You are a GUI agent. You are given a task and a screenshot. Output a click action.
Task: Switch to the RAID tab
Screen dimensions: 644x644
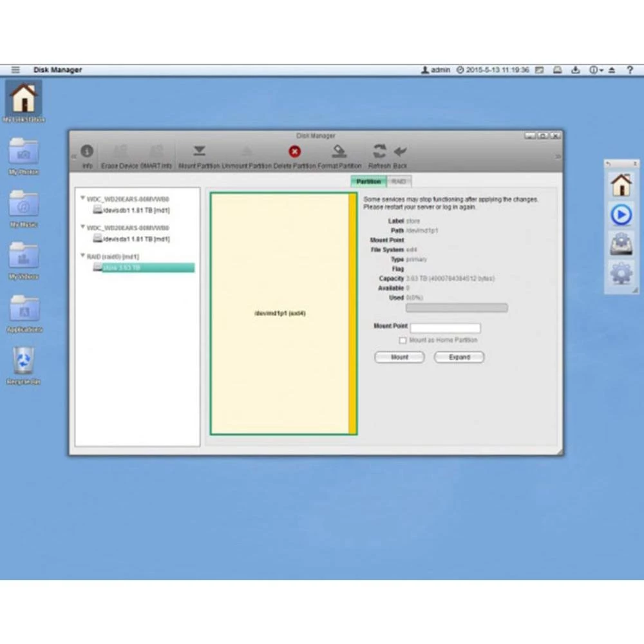pyautogui.click(x=399, y=182)
